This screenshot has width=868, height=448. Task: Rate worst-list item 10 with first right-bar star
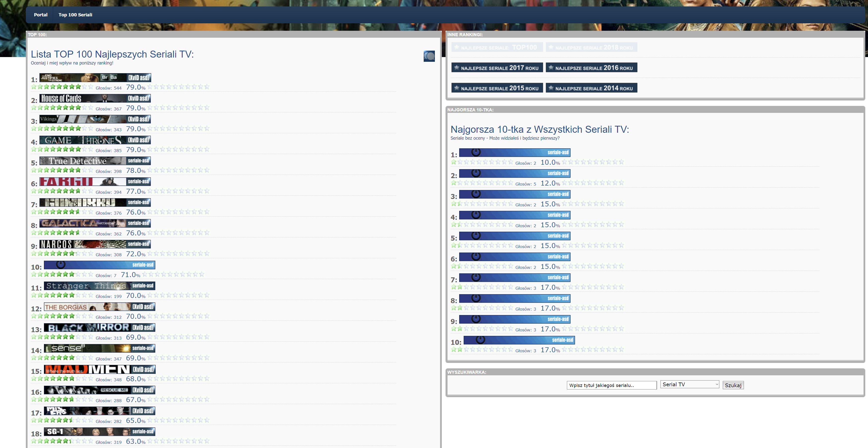coord(564,350)
